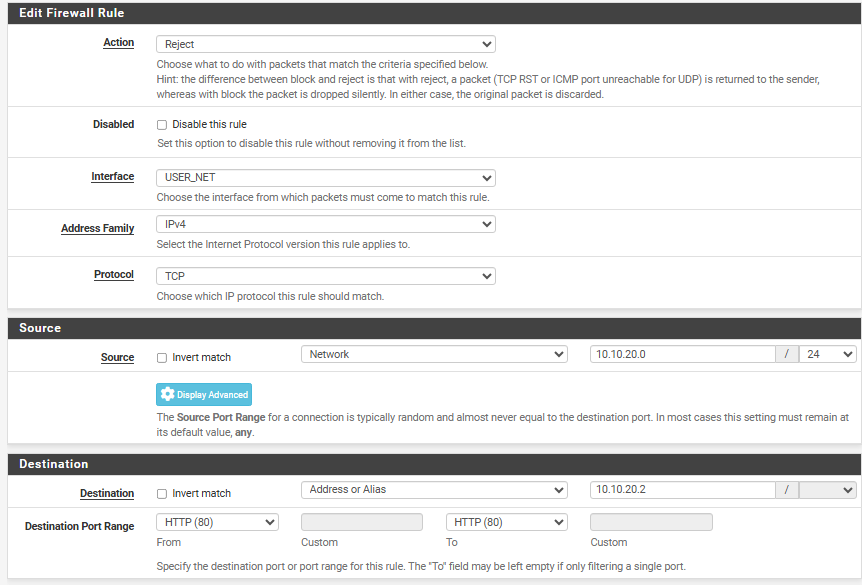Click the source address field 10.10.20.0
The width and height of the screenshot is (862, 585).
682,354
